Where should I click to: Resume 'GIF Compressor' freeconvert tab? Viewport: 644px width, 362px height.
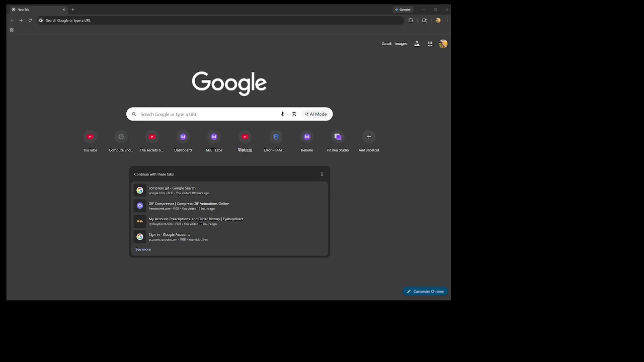229,206
